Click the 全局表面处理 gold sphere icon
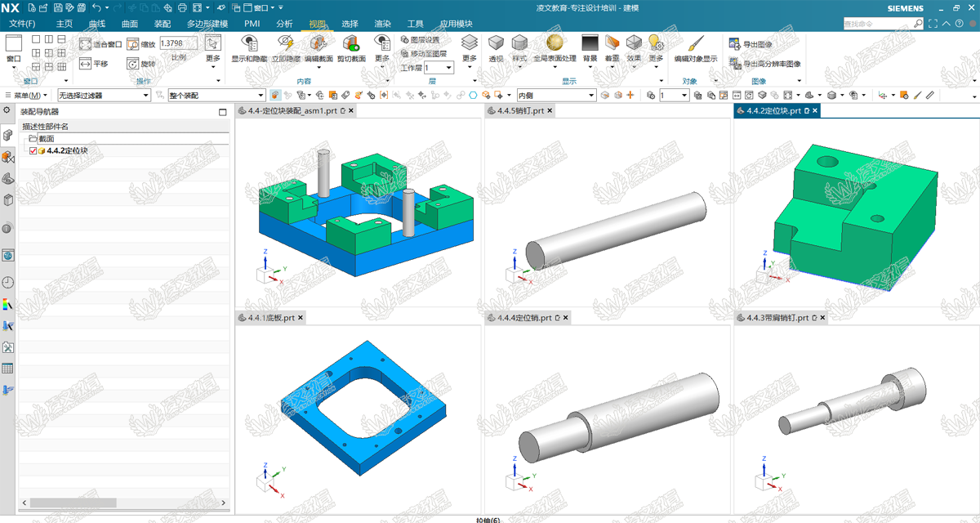980x523 pixels. pyautogui.click(x=554, y=42)
